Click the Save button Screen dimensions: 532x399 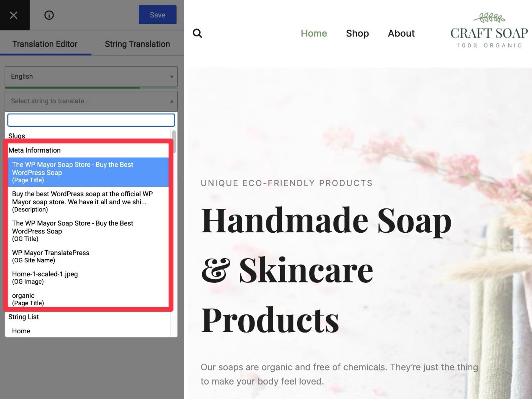point(157,15)
